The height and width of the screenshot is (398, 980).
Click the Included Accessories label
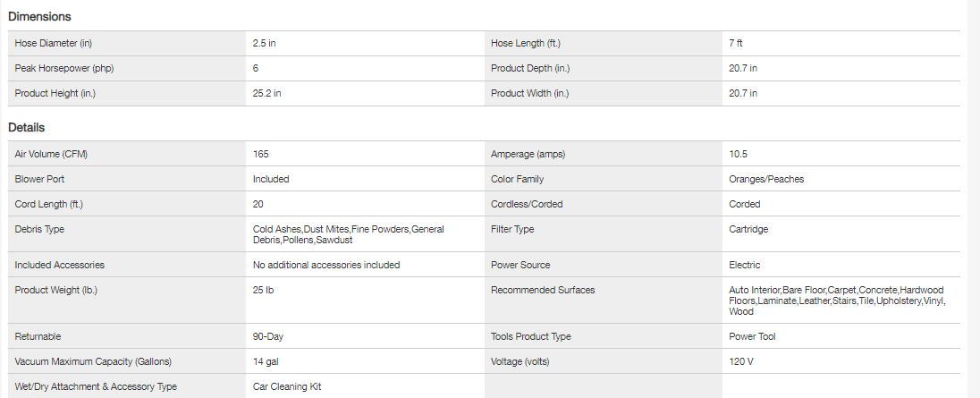click(60, 265)
